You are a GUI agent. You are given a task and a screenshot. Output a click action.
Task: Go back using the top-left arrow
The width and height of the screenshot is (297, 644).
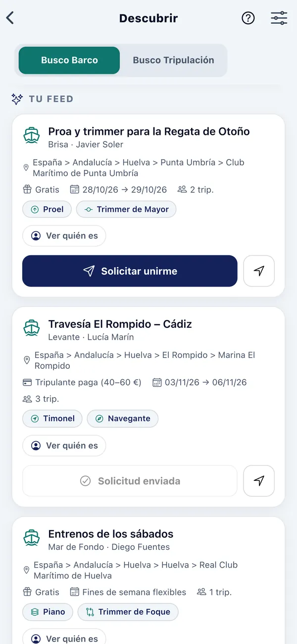10,18
